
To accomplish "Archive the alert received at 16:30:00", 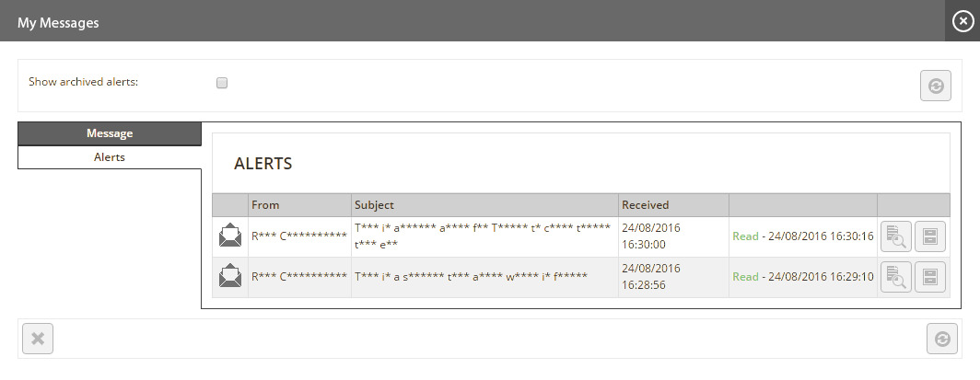I will click(x=930, y=236).
